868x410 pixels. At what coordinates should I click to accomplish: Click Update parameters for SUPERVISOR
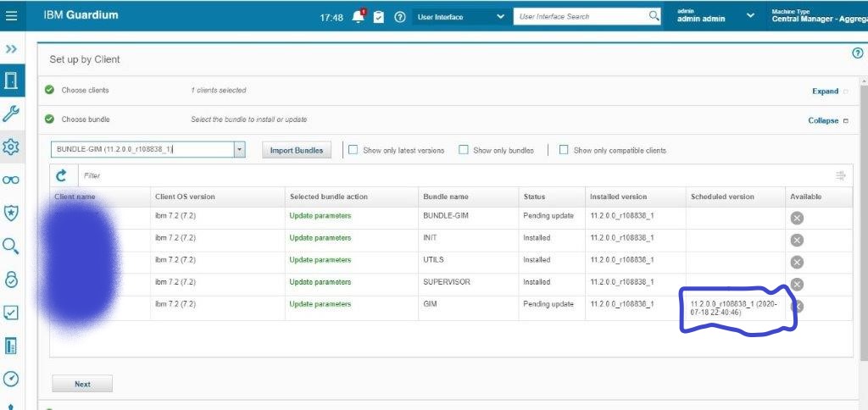(x=320, y=281)
